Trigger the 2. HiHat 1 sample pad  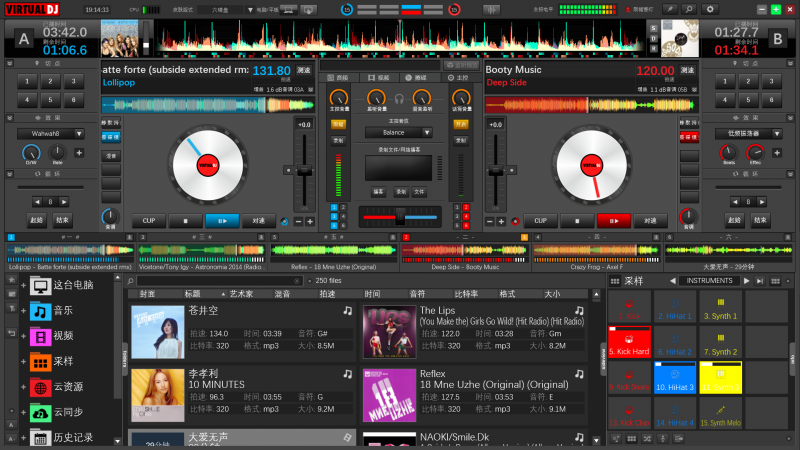point(674,306)
